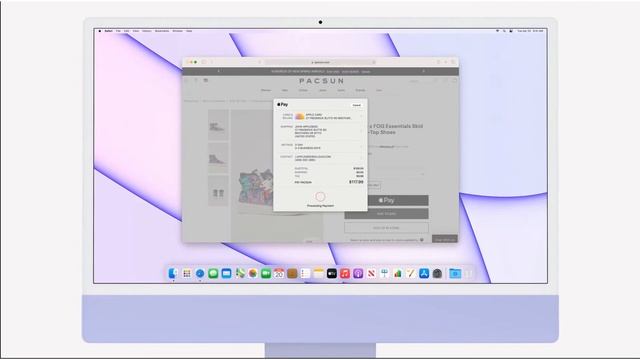Open Podcasts from the dock
The image size is (640, 360).
click(x=358, y=273)
